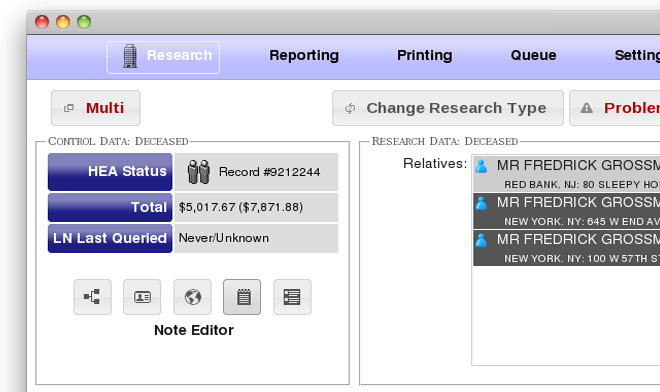Click the building icon in Research tab
Image resolution: width=660 pixels, height=392 pixels.
[130, 56]
